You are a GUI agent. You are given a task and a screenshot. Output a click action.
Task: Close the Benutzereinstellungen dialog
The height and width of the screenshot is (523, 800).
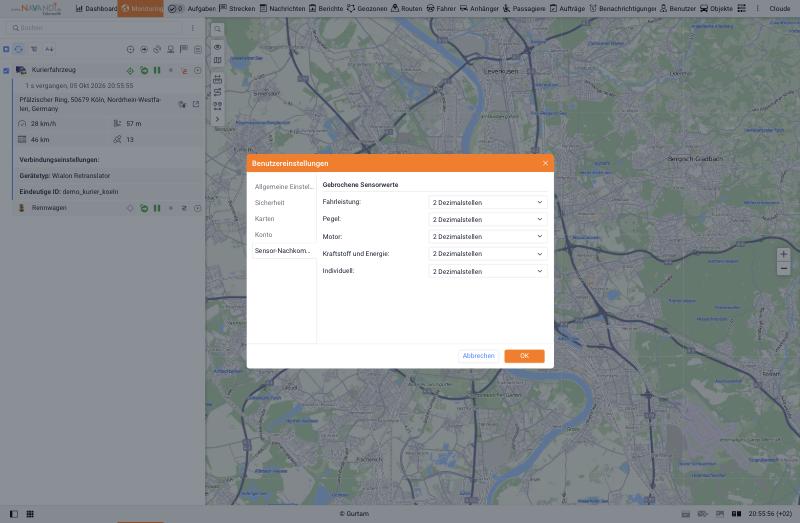pyautogui.click(x=545, y=163)
